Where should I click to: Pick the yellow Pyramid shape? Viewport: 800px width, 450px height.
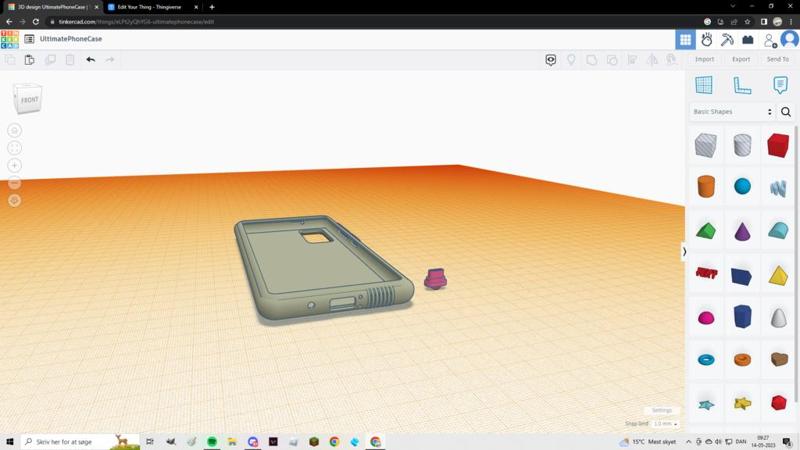click(779, 276)
